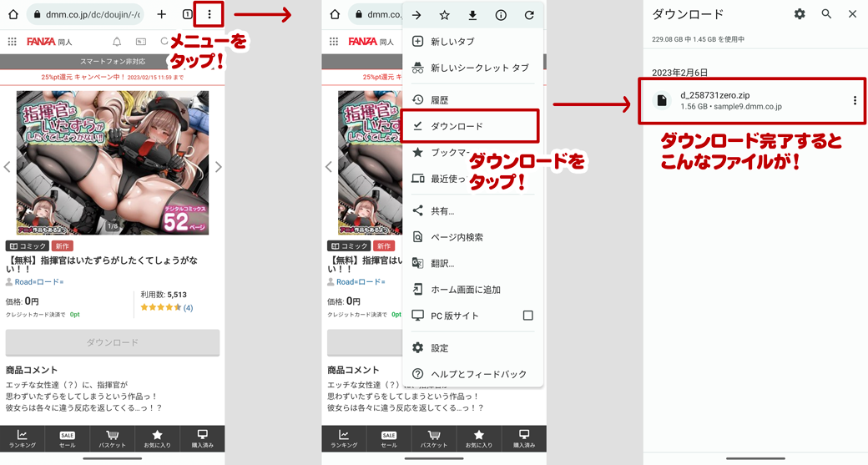This screenshot has height=465, width=868.
Task: Choose ホーム画面に追加 in the menu
Action: tap(472, 290)
